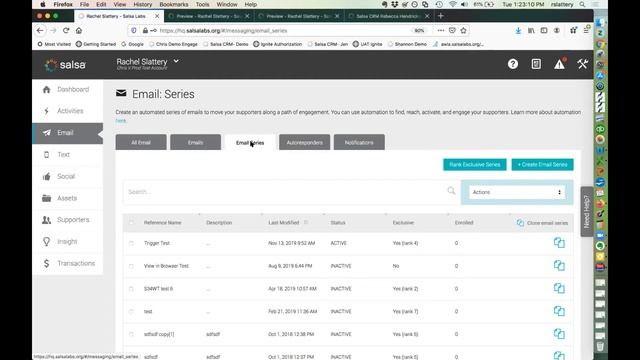The height and width of the screenshot is (360, 640).
Task: Open Activities in sidebar
Action: (68, 111)
